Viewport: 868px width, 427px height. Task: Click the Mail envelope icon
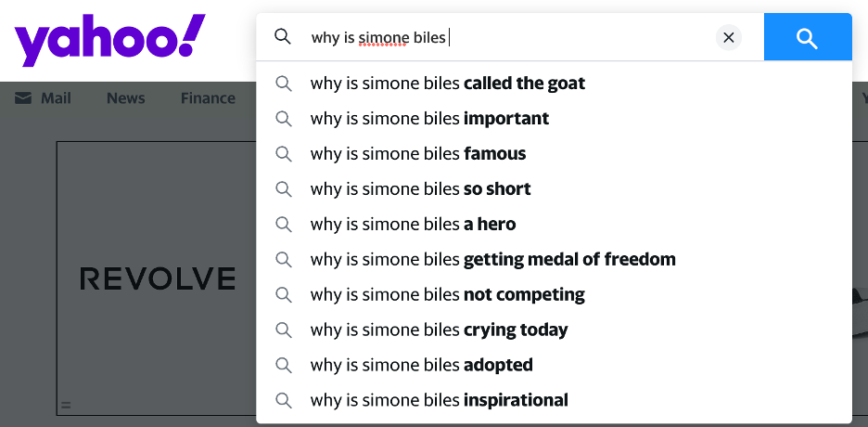(23, 98)
